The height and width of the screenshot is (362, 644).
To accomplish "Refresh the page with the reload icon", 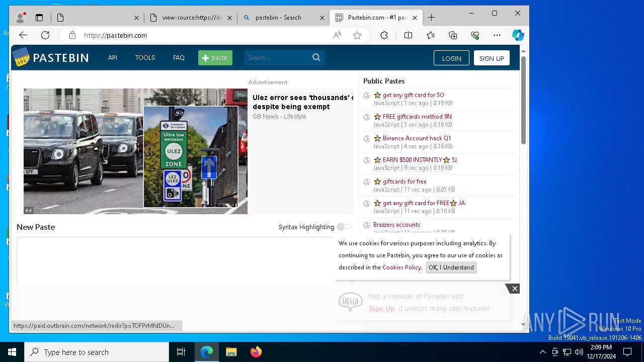I will (45, 35).
